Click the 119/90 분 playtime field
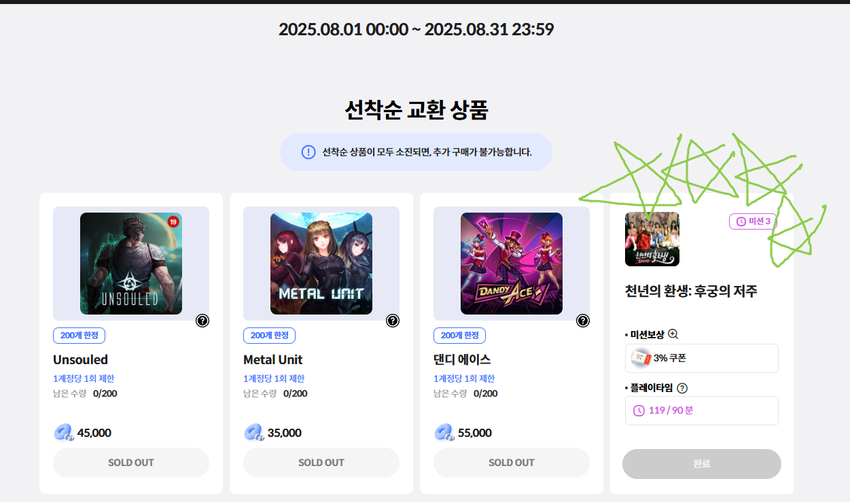Screen dimensions: 850x502 pyautogui.click(x=701, y=410)
